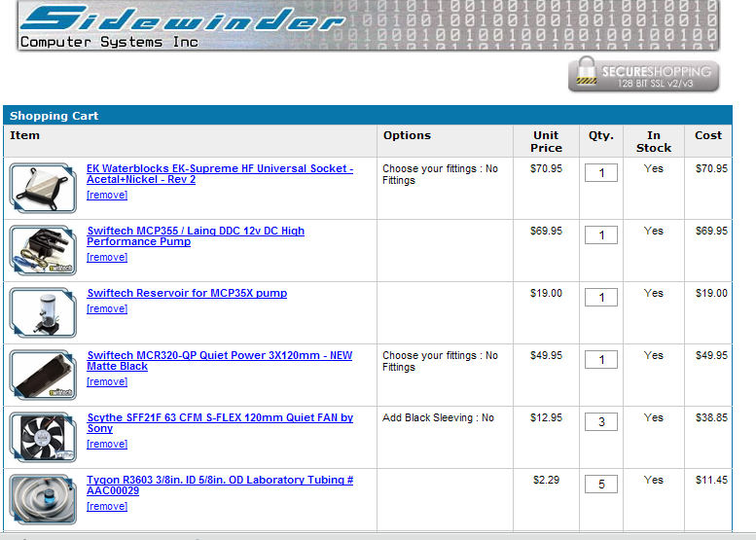Open Swiftech MCR320-QP Quiet Power link
Viewport: 756px width, 540px height.
tap(219, 361)
